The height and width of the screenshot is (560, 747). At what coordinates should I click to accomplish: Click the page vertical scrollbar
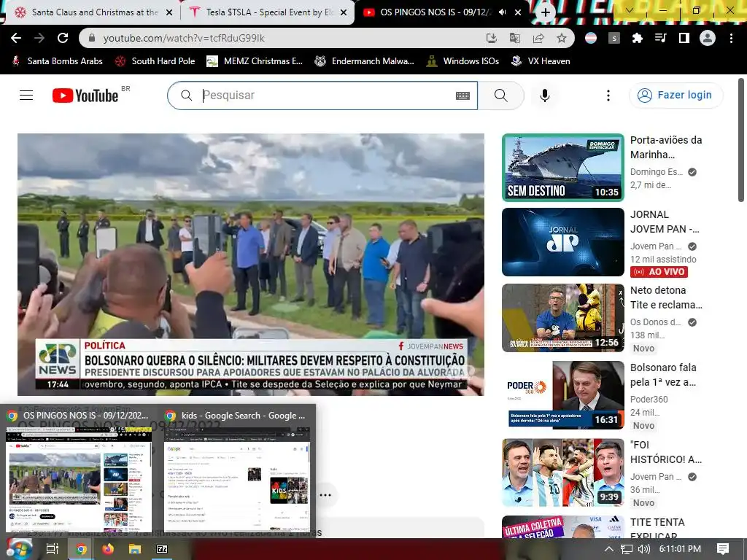pos(741,140)
